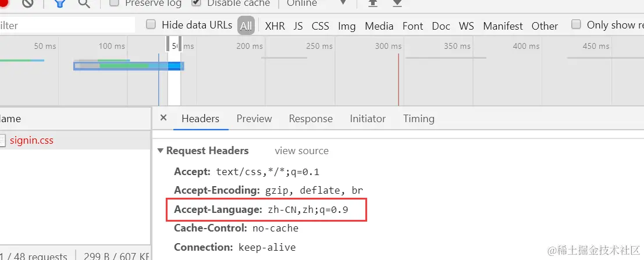Select the signin.css request row

(x=75, y=140)
